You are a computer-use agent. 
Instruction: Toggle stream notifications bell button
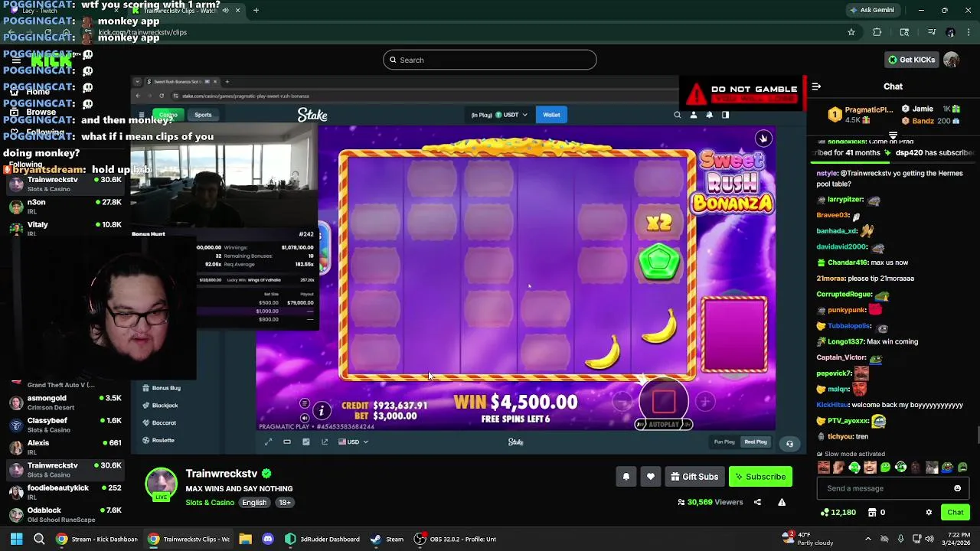point(626,477)
